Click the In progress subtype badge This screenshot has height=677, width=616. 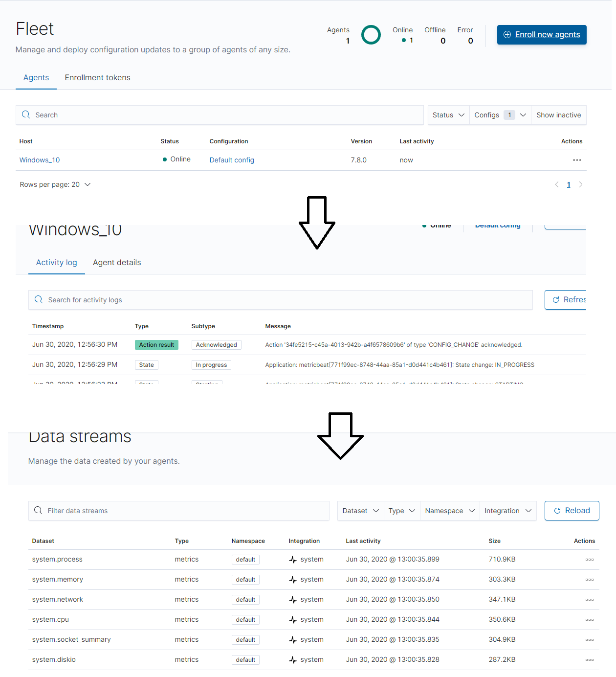pos(211,365)
